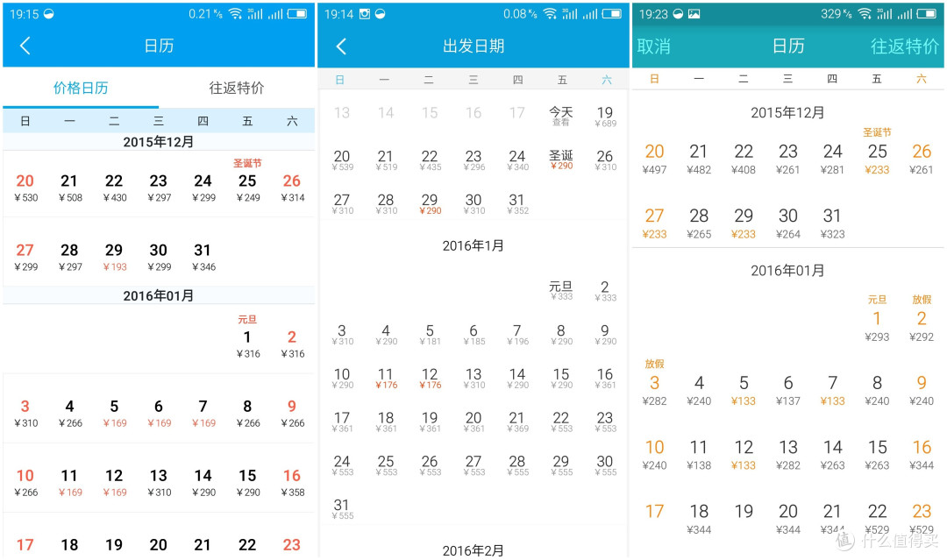Viewport: 947px width, 560px height.
Task: Switch to 往返特价 tab in left screen
Action: tap(236, 89)
